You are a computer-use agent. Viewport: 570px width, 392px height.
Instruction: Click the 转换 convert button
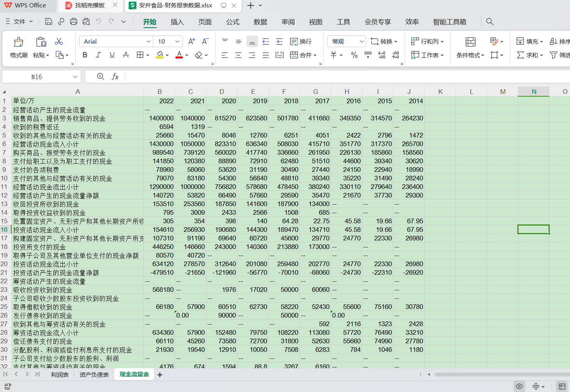pos(384,41)
